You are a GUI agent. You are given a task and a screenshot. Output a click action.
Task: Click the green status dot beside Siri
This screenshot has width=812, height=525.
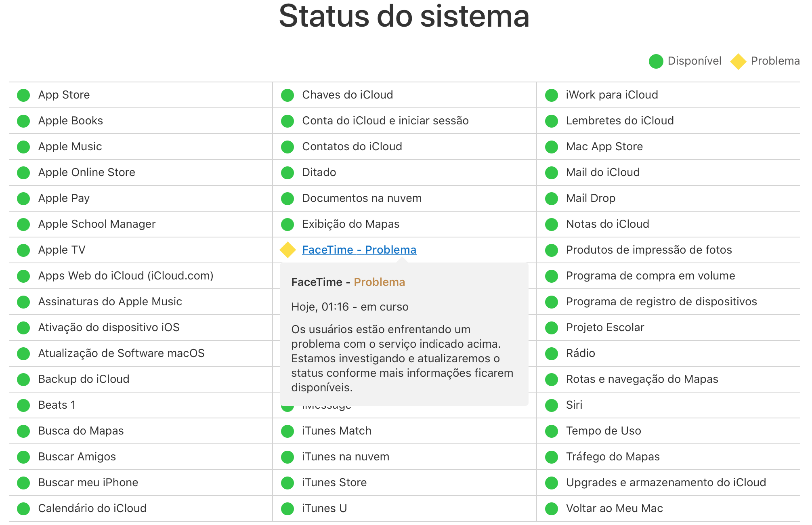551,405
